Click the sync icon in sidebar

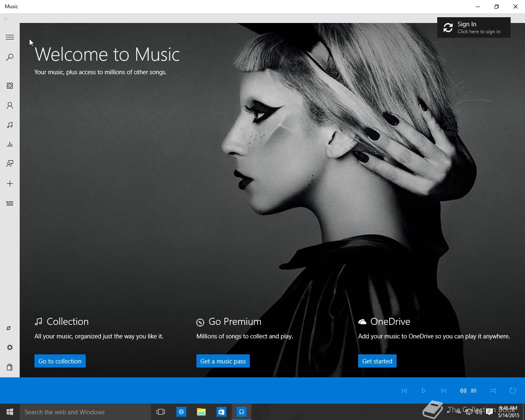pyautogui.click(x=9, y=328)
